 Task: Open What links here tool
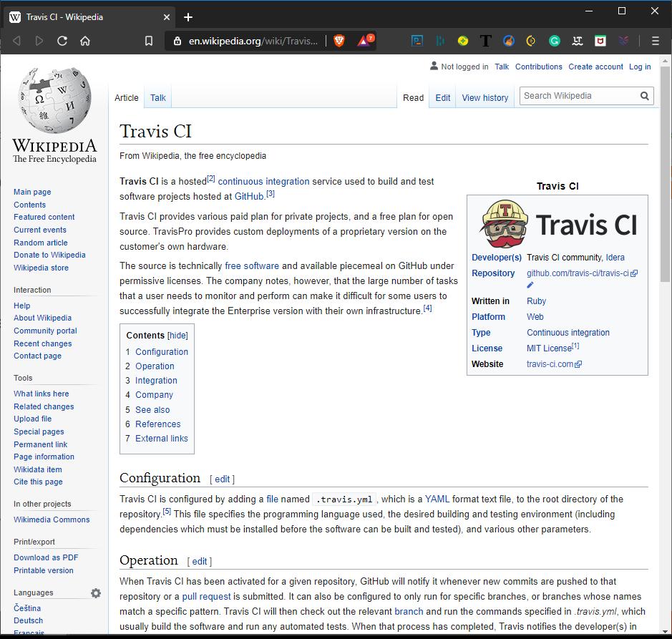41,394
